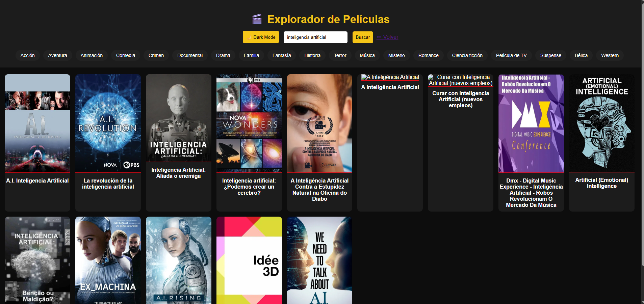The image size is (644, 304).
Task: Select the Música genre chip
Action: click(x=367, y=55)
